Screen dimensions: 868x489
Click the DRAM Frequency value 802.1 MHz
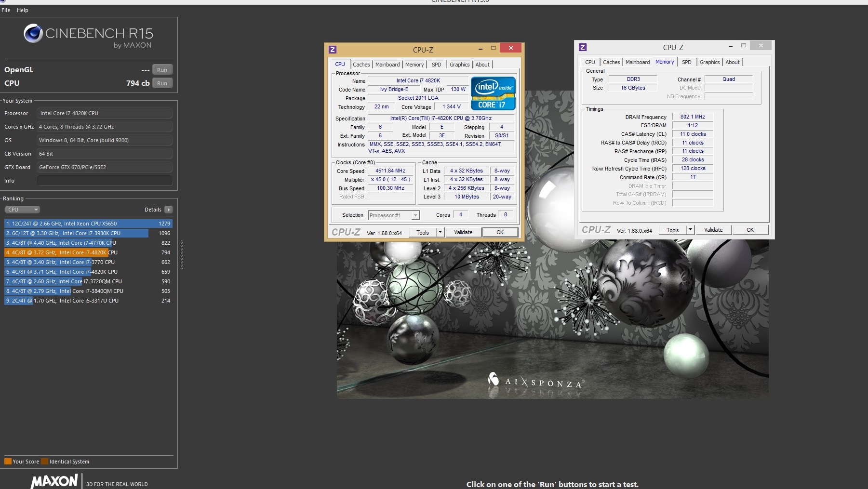693,117
